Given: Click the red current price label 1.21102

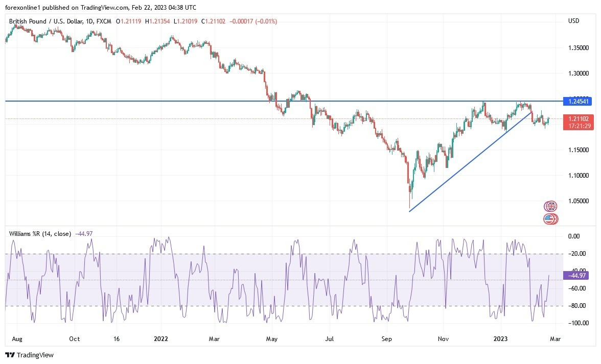Looking at the screenshot, I should tap(578, 118).
